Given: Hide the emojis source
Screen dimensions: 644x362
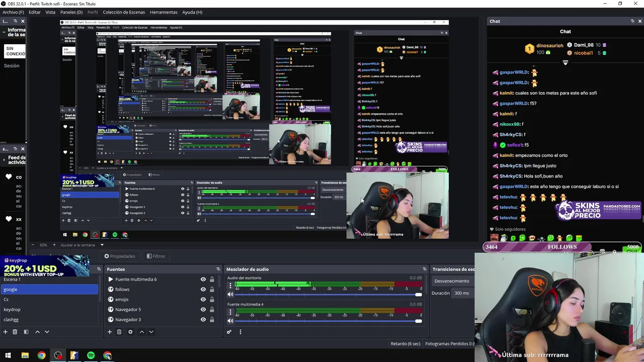Looking at the screenshot, I should (203, 300).
